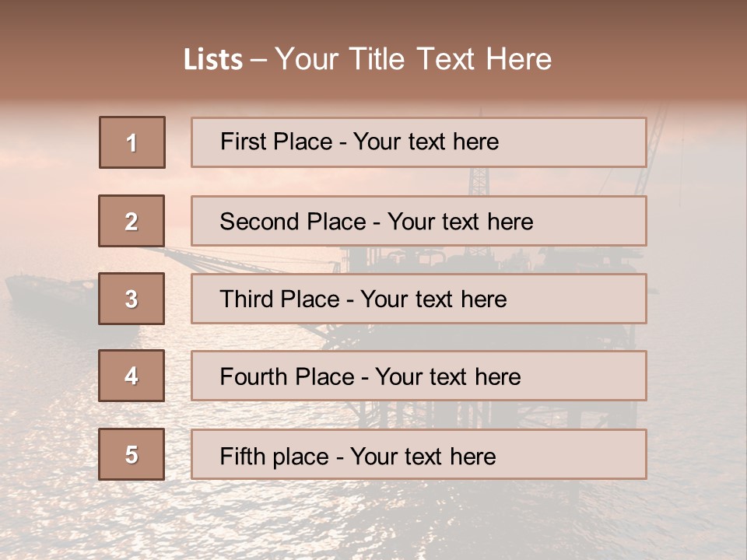The height and width of the screenshot is (560, 747).
Task: Click the bold word Lists in the title
Action: 213,60
